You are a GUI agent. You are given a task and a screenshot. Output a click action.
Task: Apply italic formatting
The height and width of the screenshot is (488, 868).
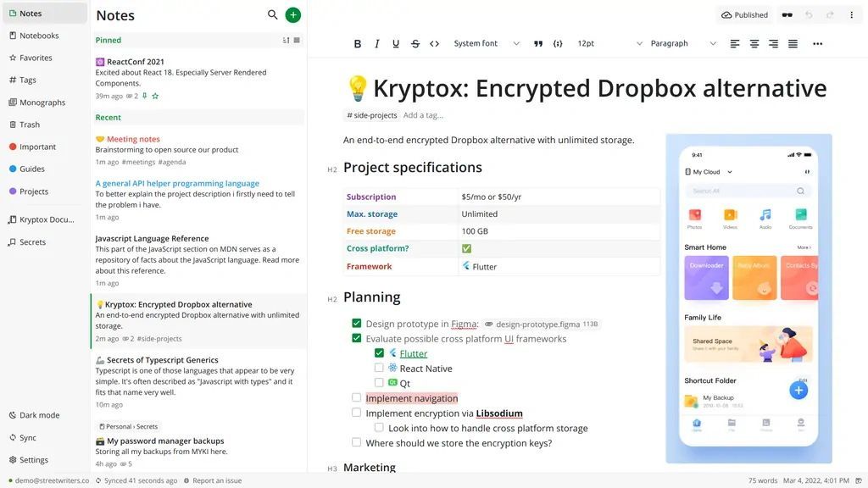click(x=376, y=42)
